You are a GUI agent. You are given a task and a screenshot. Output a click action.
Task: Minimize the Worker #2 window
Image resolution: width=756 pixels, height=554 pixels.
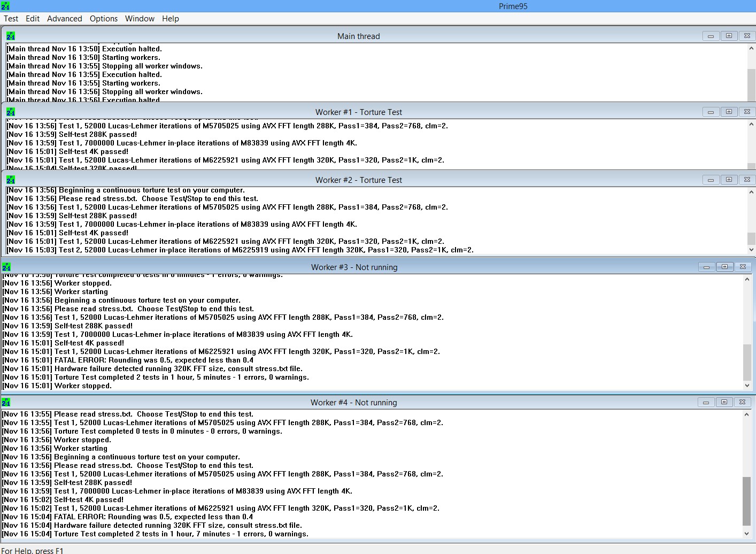711,180
